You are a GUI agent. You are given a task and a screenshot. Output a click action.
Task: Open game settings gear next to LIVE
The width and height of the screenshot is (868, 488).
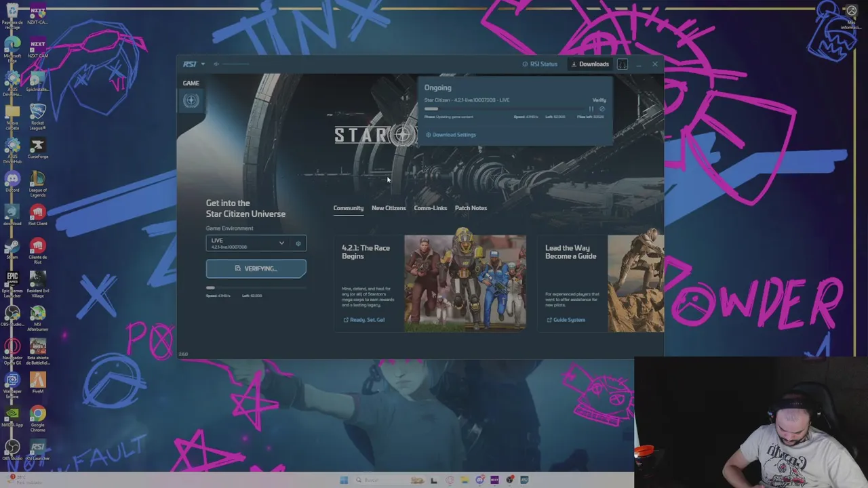coord(298,243)
